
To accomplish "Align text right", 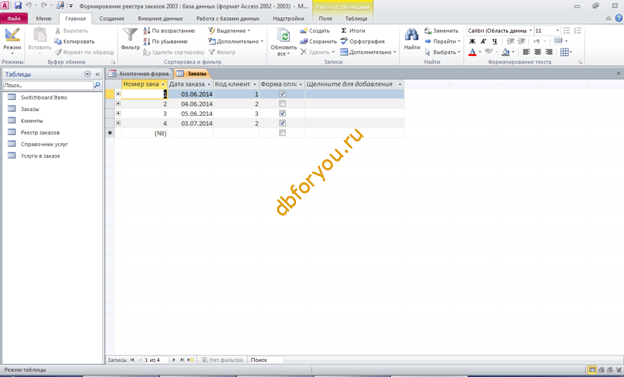I will pyautogui.click(x=548, y=52).
